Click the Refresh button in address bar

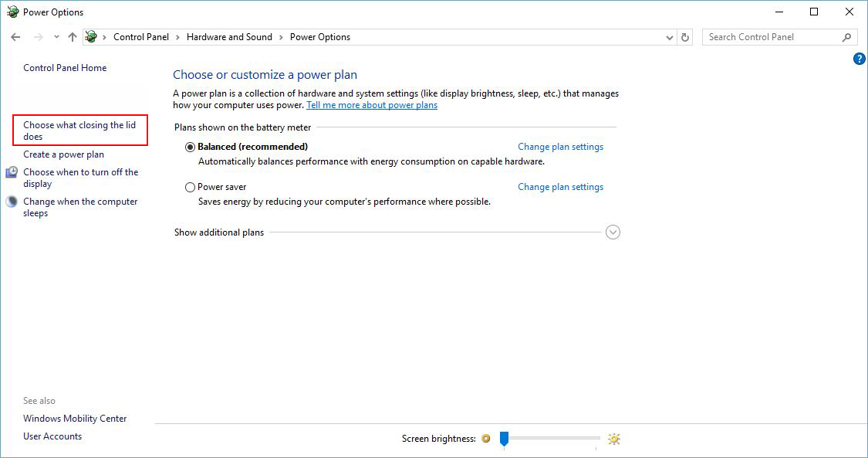[x=685, y=37]
